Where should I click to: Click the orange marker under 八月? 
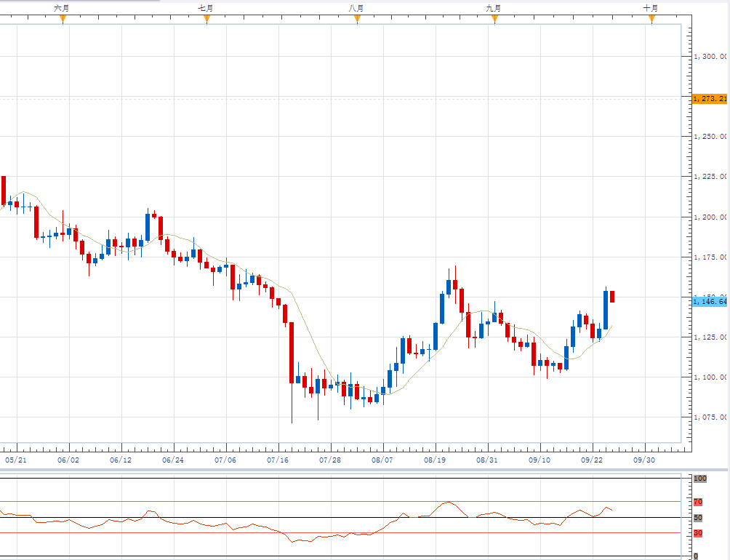(357, 19)
